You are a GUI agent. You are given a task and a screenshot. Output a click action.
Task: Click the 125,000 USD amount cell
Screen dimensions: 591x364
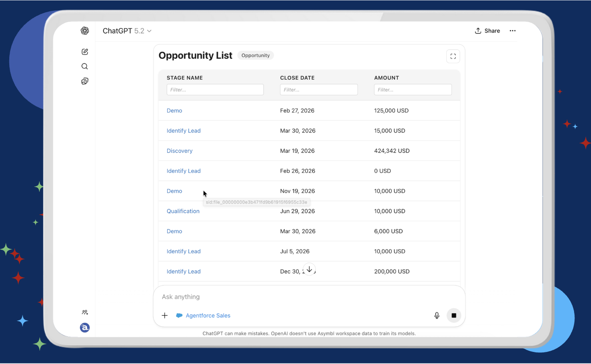pyautogui.click(x=391, y=110)
